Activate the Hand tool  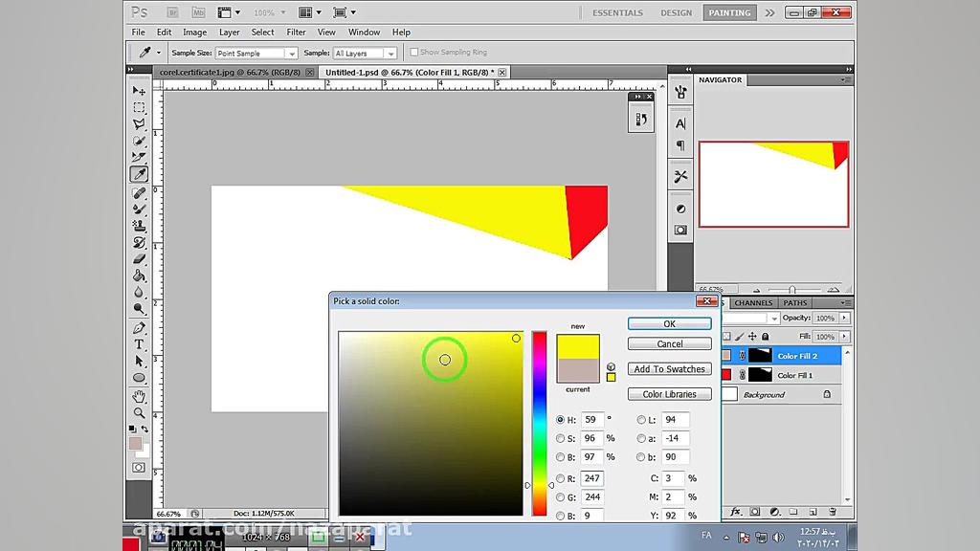click(139, 395)
